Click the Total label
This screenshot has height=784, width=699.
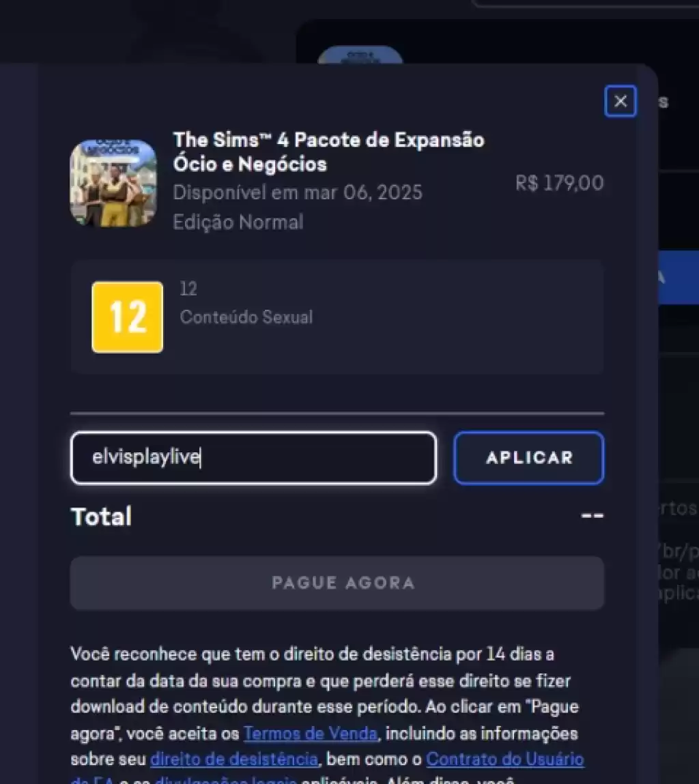point(101,517)
